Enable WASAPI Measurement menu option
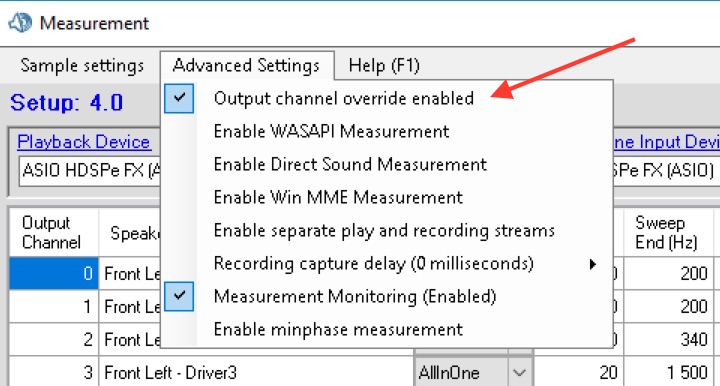The image size is (720, 386). [x=331, y=132]
